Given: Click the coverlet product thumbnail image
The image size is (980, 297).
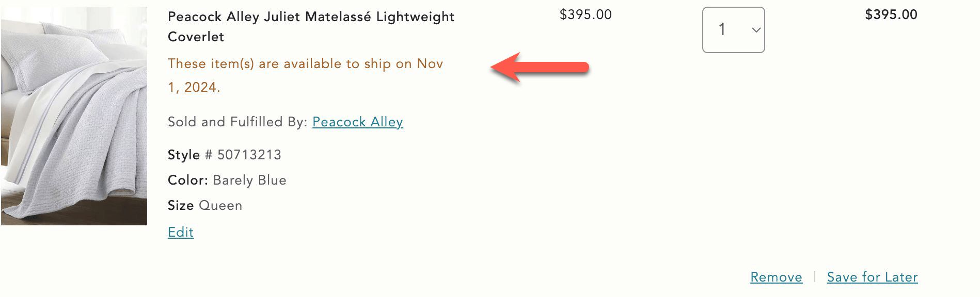Looking at the screenshot, I should (x=74, y=116).
